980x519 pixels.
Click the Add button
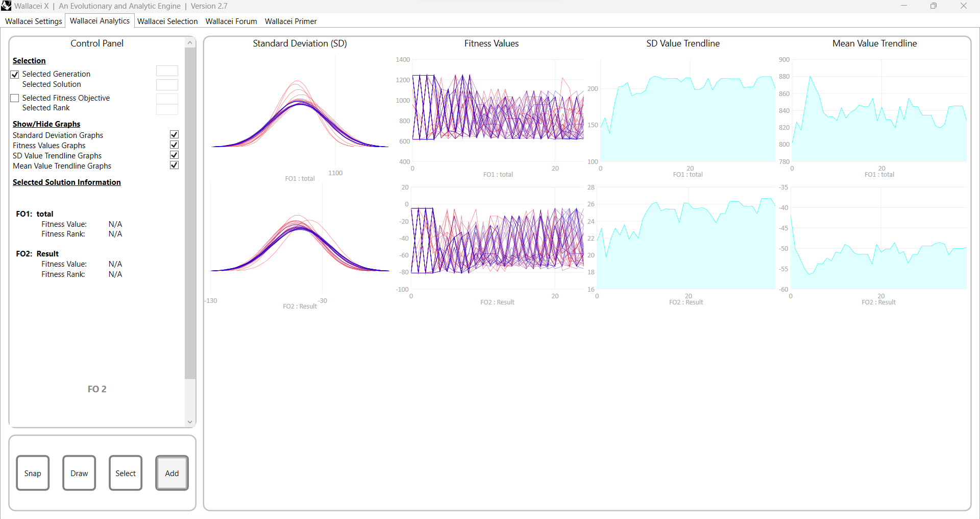[x=172, y=473]
